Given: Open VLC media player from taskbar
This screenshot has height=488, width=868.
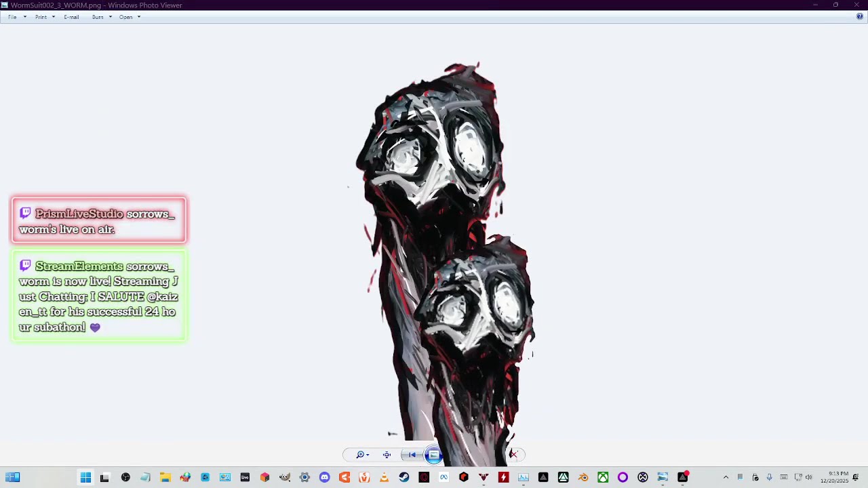Looking at the screenshot, I should [x=384, y=478].
